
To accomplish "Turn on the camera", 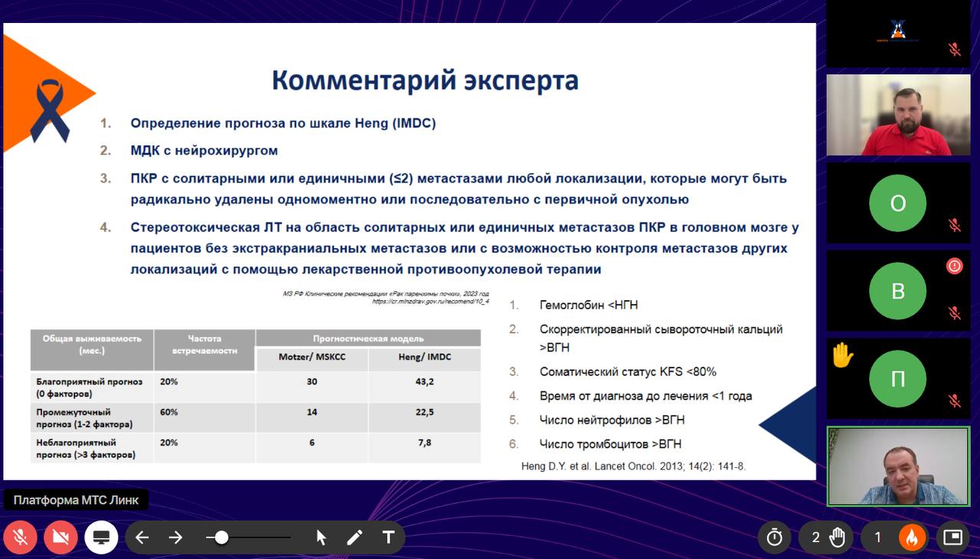I will [60, 538].
